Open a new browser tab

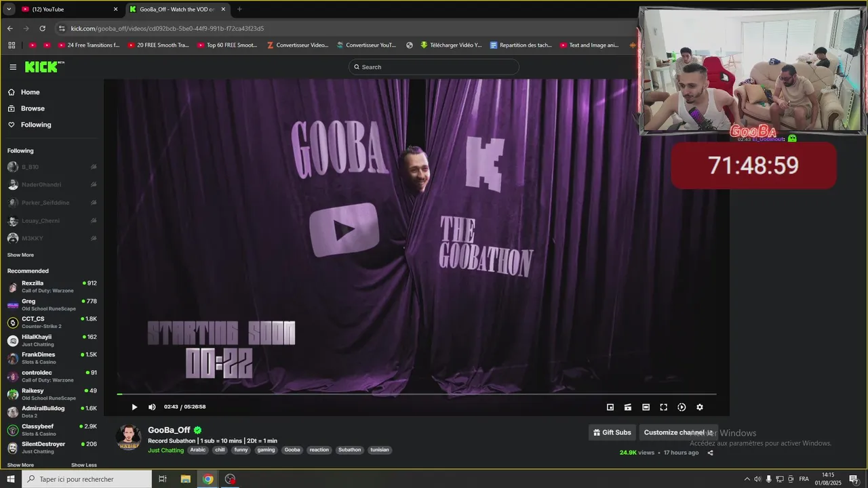coord(239,9)
